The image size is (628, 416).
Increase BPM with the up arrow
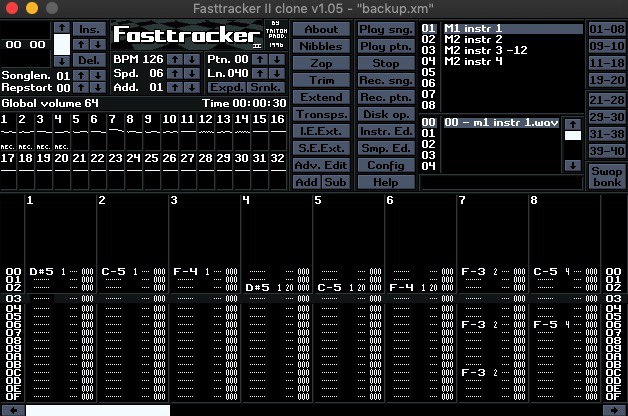coord(175,60)
